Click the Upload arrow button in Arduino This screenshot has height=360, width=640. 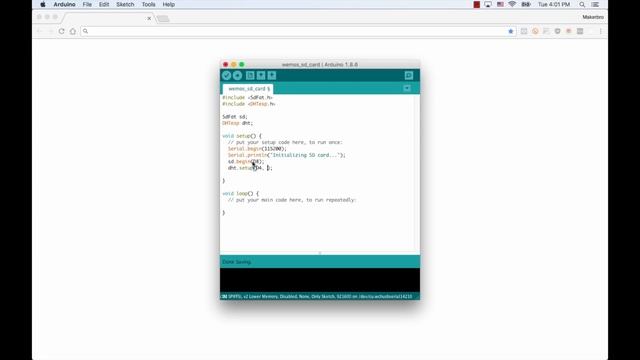tap(238, 76)
